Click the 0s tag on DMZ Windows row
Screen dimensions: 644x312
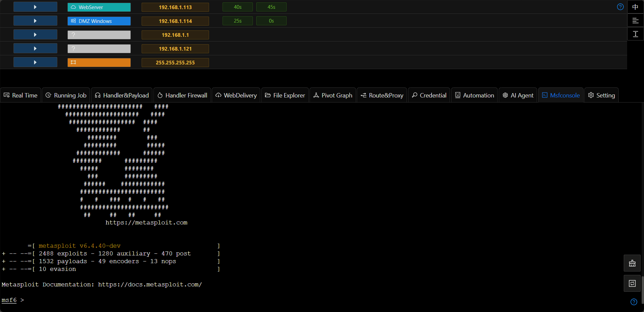coord(271,21)
